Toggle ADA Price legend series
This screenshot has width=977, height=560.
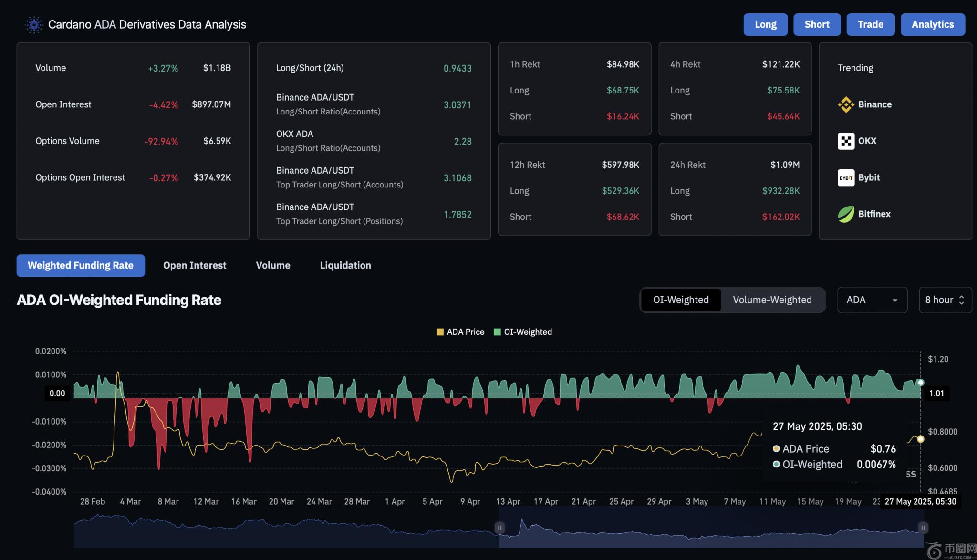[x=460, y=332]
